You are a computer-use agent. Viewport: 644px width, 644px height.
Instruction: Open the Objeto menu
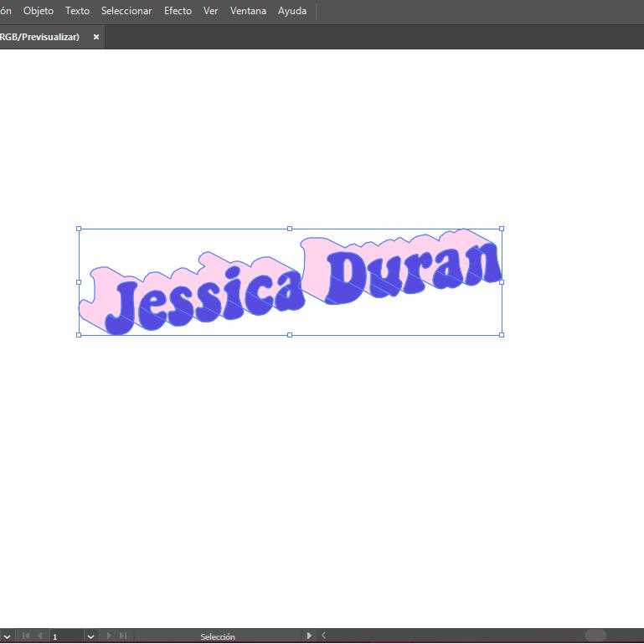[x=38, y=11]
